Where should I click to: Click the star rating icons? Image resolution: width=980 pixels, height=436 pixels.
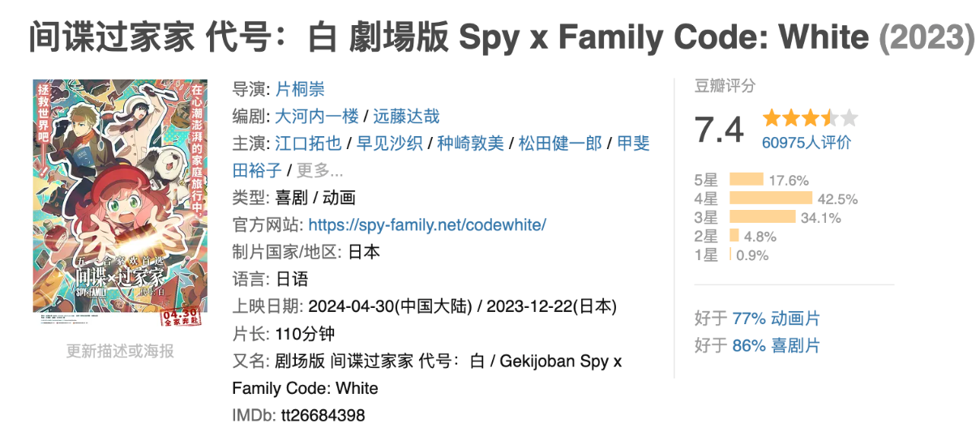[809, 119]
